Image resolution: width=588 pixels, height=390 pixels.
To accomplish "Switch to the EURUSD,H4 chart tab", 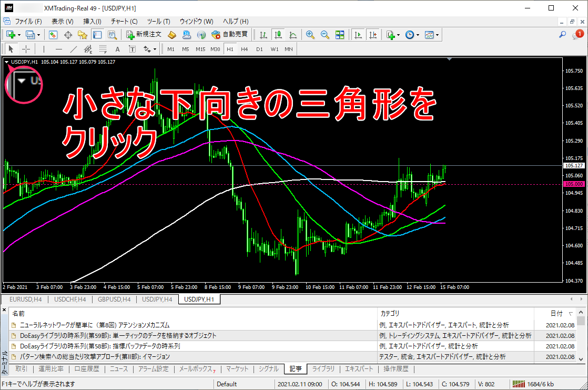I will (25, 299).
